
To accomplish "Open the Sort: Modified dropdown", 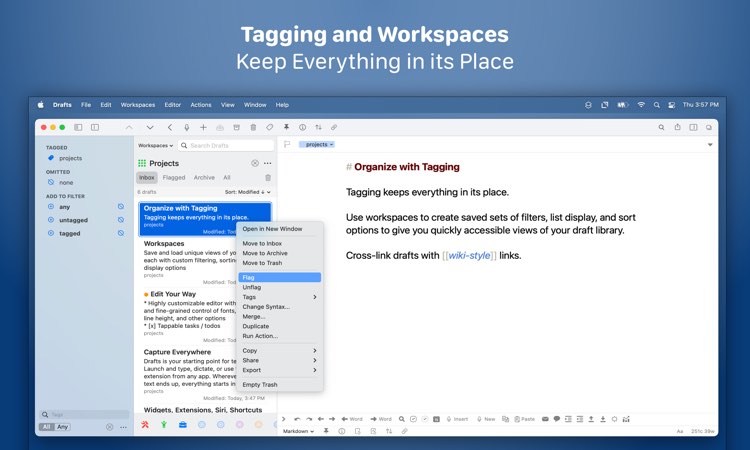I will [x=248, y=192].
